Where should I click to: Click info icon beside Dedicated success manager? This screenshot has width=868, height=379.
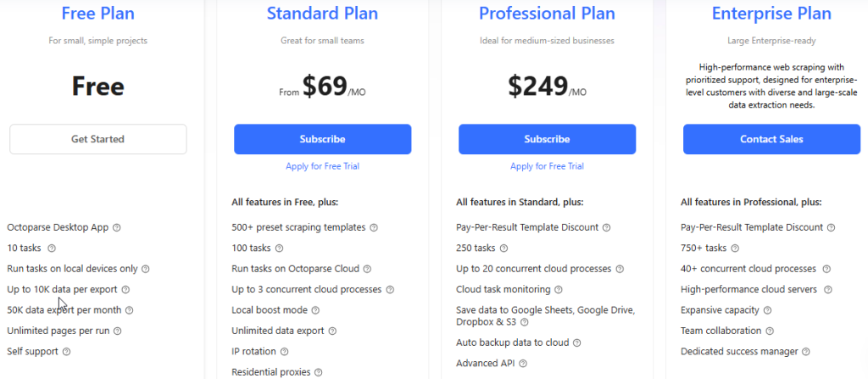click(x=805, y=351)
